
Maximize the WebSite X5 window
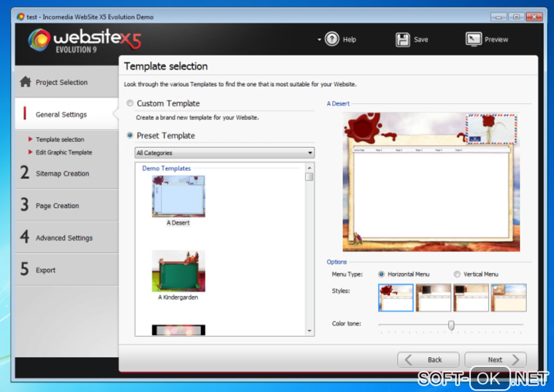516,17
